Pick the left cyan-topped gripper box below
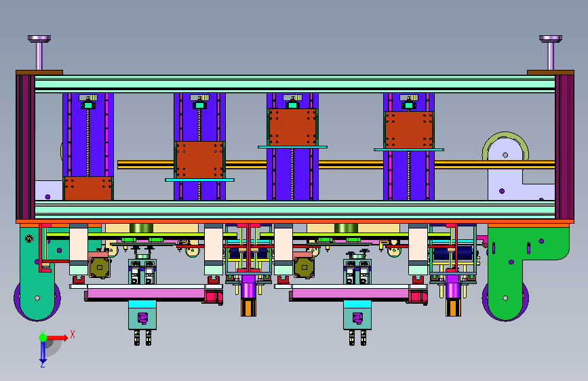Viewport: 588px width, 381px height. [x=142, y=315]
